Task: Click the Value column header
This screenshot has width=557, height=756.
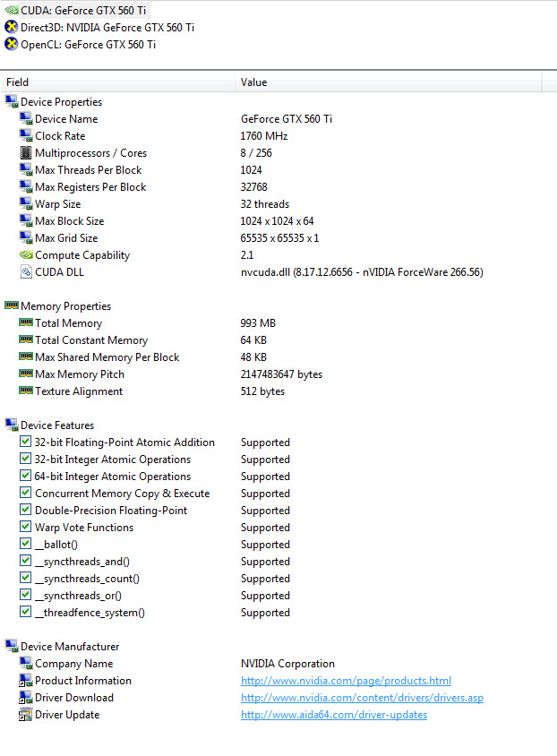Action: 389,82
